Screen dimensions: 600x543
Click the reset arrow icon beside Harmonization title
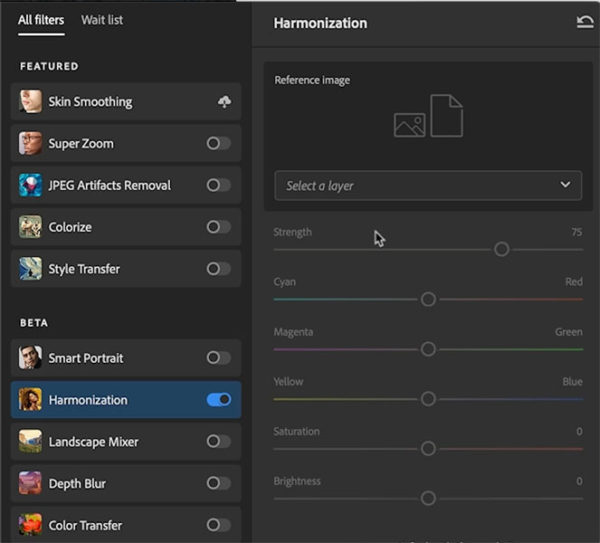(585, 23)
